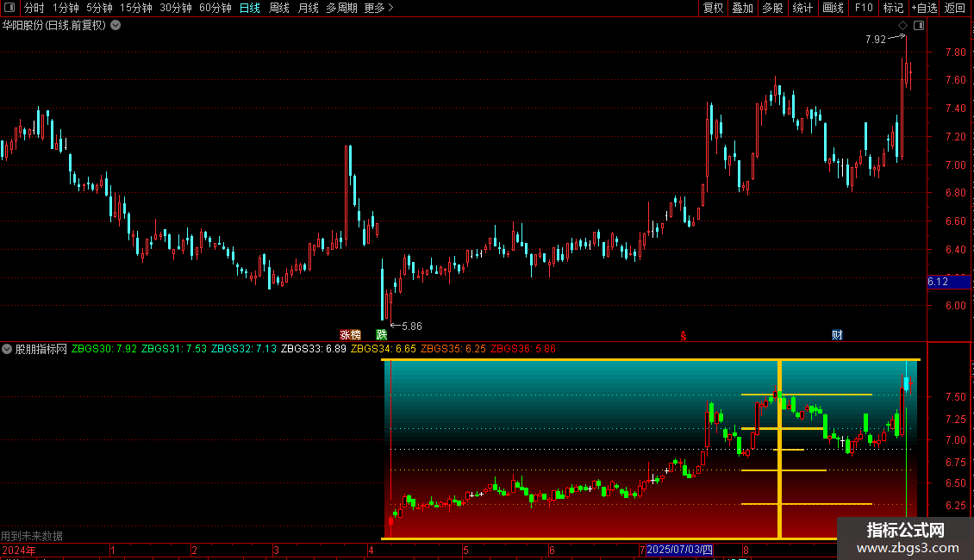Click the ZBGS33: 6.89 indicator value
974x560 pixels.
tap(314, 349)
